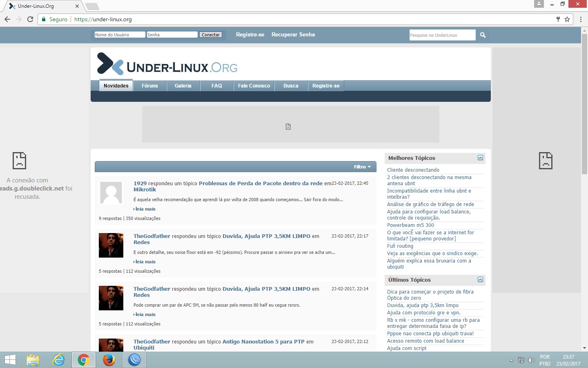Open Dica para começar o projeto de fibra
Viewport: 588px width, 368px height.
coord(430,295)
